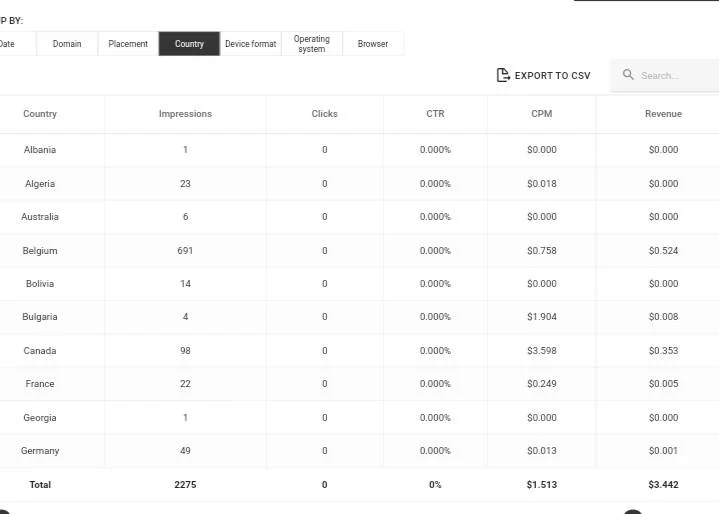Select the Albania row label

point(40,149)
